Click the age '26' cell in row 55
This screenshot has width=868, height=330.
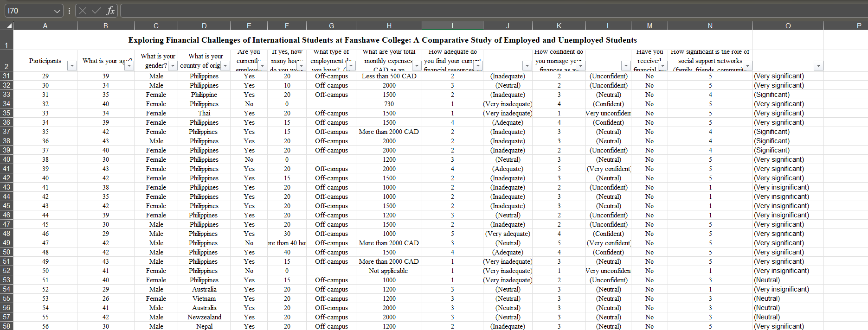(106, 298)
